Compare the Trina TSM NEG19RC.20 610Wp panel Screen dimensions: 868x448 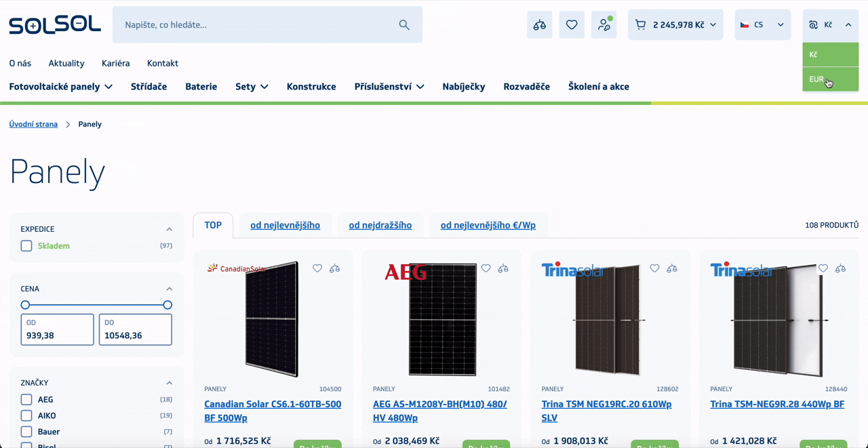pos(672,268)
